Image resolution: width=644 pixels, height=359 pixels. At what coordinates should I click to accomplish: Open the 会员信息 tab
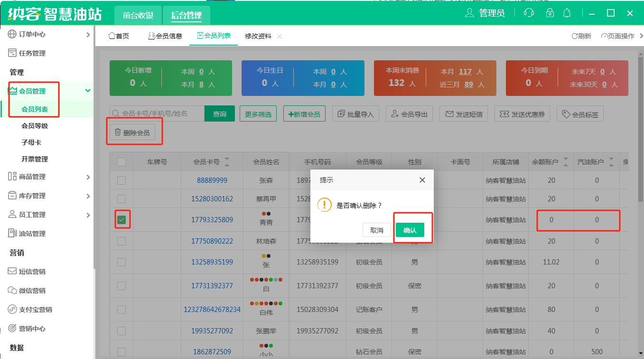[x=165, y=36]
